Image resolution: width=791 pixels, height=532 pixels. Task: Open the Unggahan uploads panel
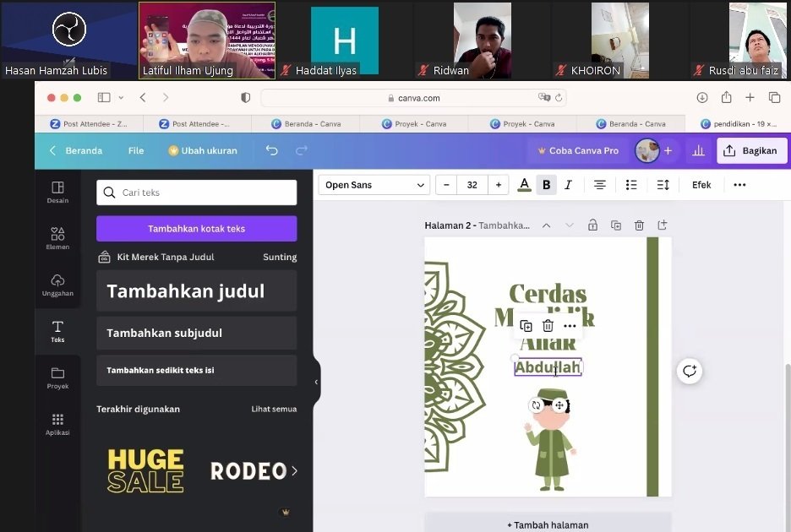[57, 285]
